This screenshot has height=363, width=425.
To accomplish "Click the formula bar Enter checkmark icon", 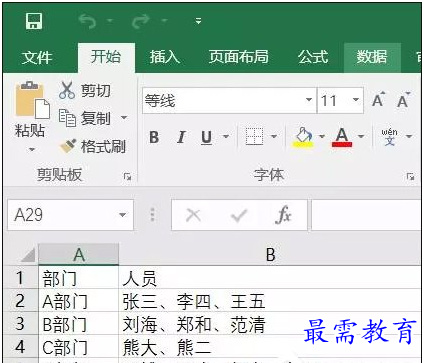I will (x=239, y=215).
